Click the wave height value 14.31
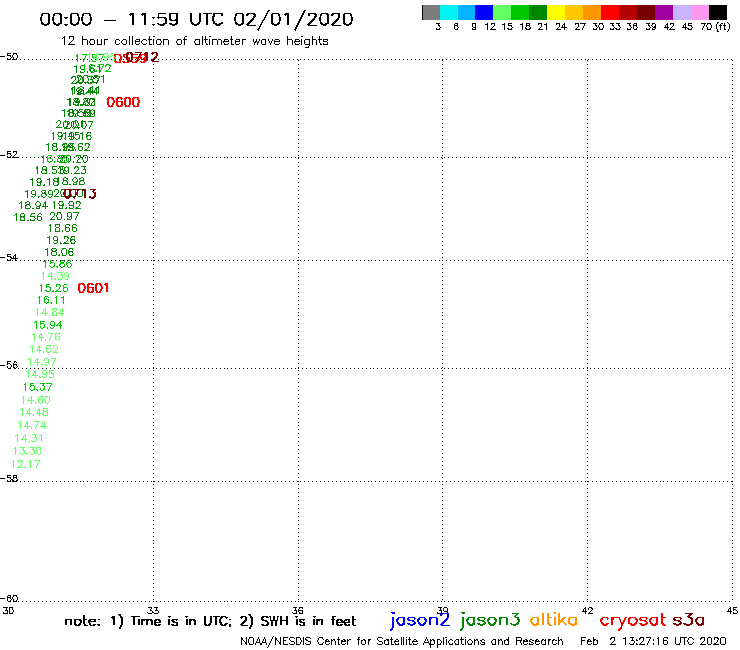 [x=29, y=438]
